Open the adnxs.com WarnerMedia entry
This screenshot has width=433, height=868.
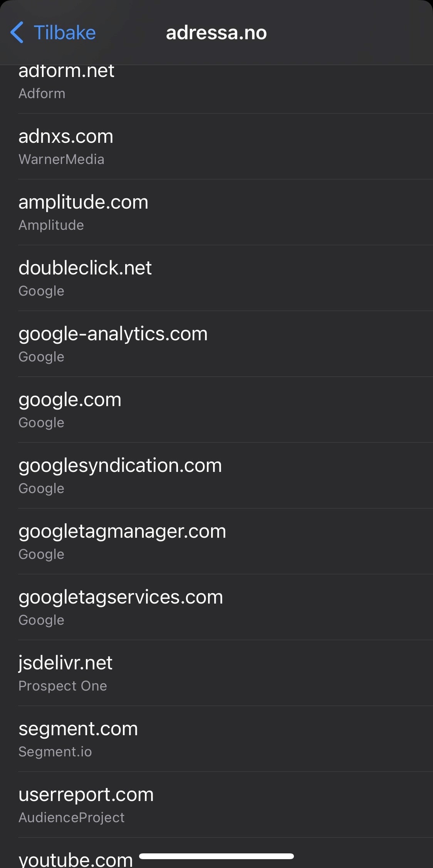216,147
